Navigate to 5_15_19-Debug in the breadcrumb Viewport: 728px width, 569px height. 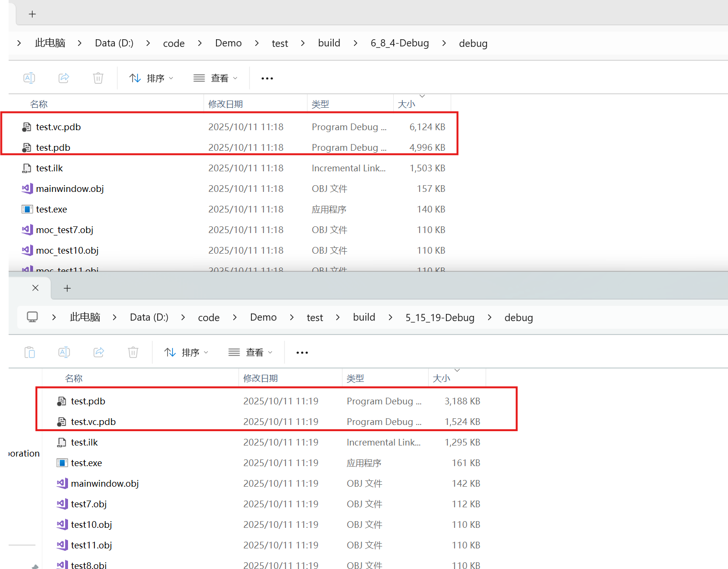(x=440, y=317)
